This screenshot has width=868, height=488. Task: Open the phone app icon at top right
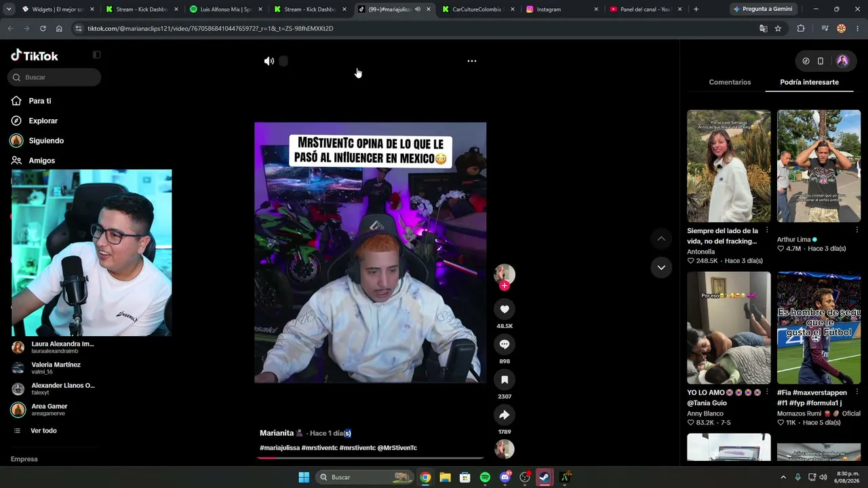821,61
